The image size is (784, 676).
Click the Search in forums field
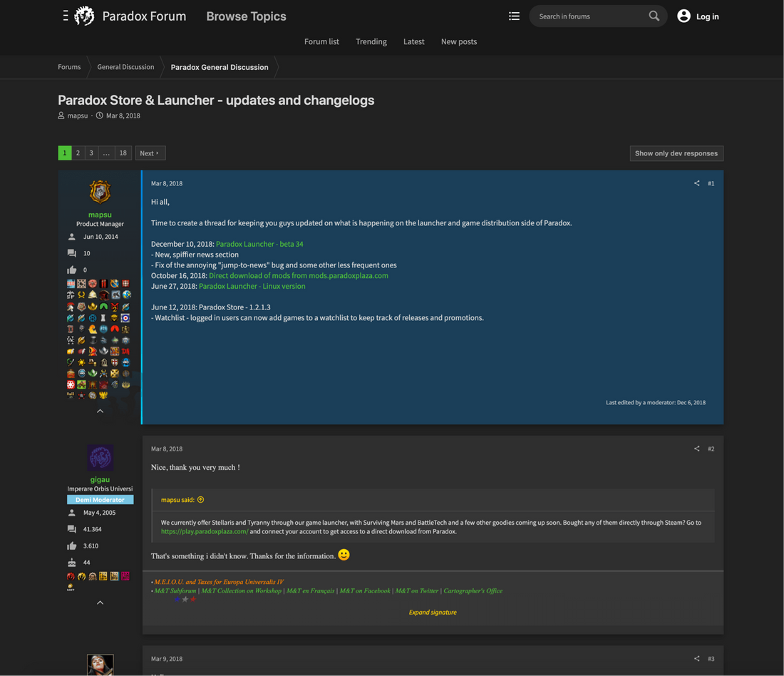coord(588,16)
